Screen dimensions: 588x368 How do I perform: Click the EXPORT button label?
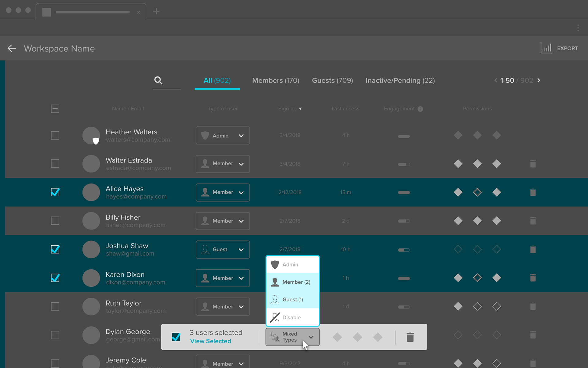coord(567,48)
